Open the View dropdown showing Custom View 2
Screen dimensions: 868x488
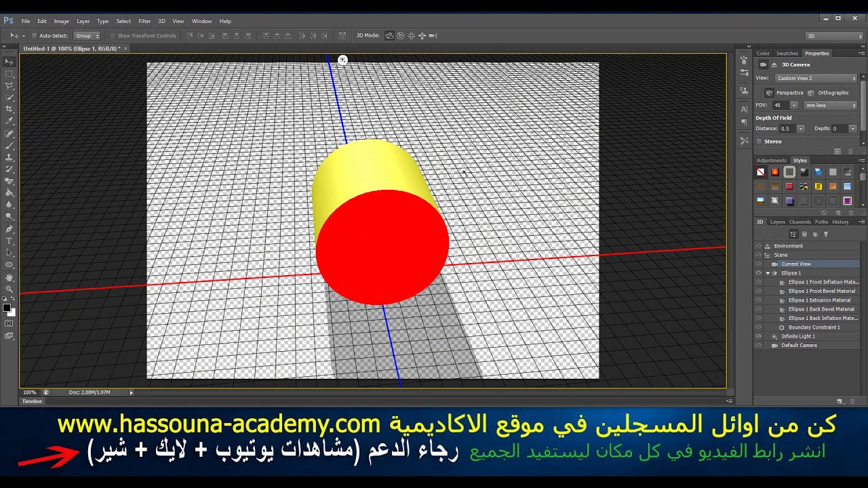[x=816, y=78]
